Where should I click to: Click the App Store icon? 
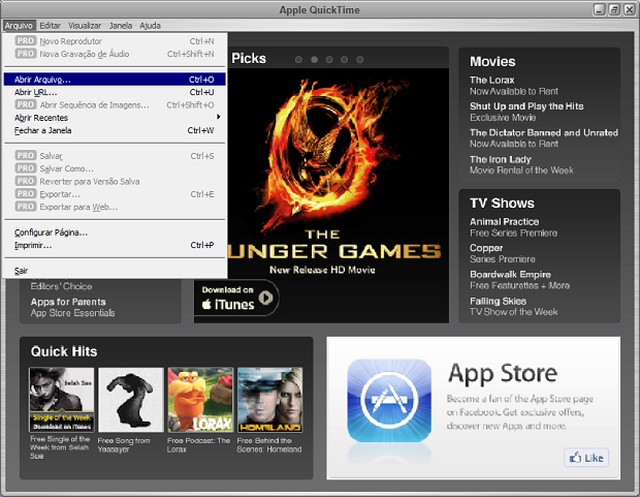[389, 401]
